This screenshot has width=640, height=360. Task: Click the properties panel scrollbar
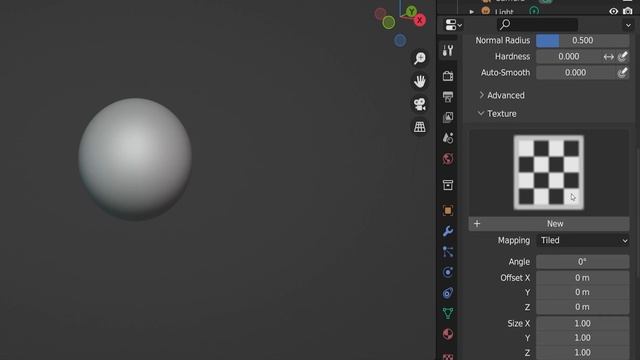coord(638,212)
